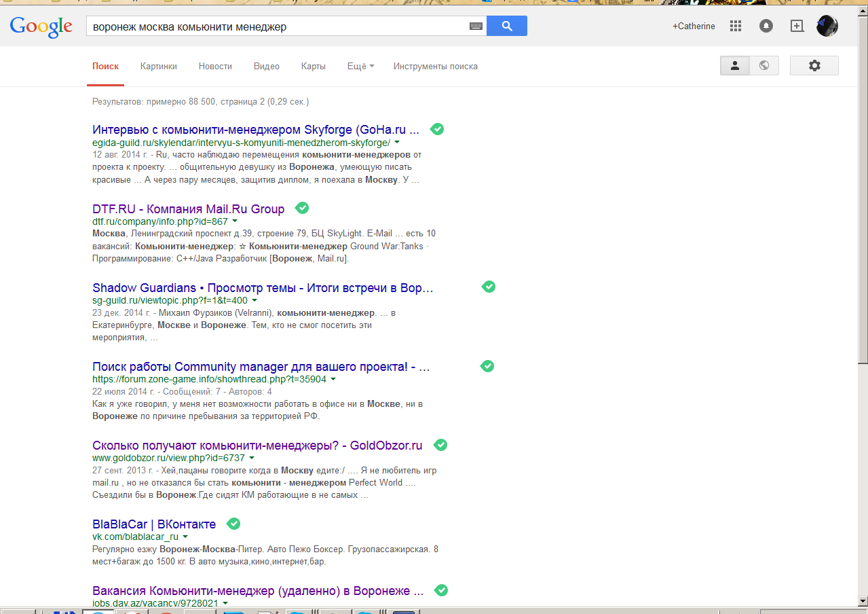Click green checkmark next to DTF.RU result
The image size is (868, 614).
point(302,208)
